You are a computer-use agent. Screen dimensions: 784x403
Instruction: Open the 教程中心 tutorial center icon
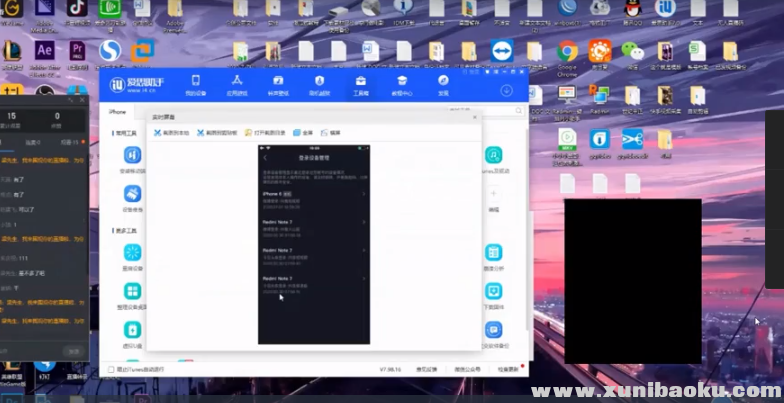pyautogui.click(x=401, y=84)
